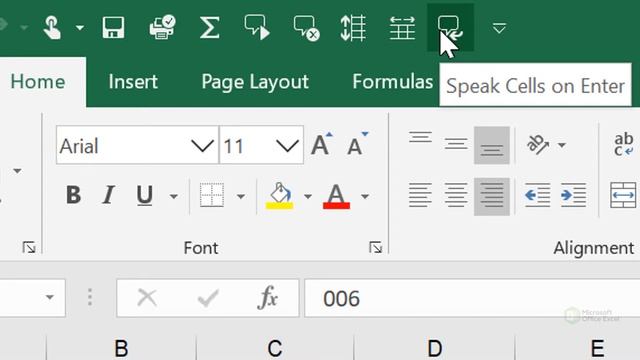The image size is (640, 360).
Task: Select column C header
Action: [275, 348]
